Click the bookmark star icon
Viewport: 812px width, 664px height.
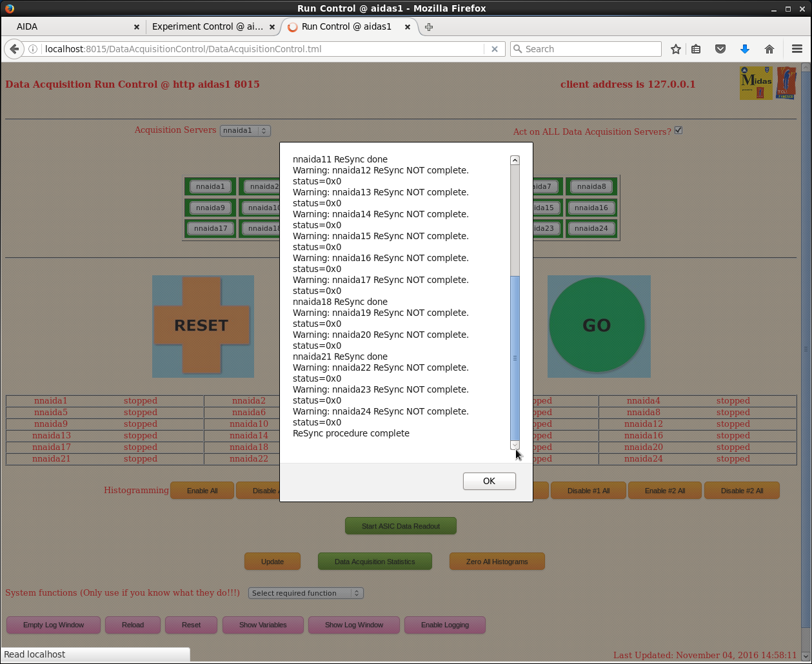pos(675,49)
